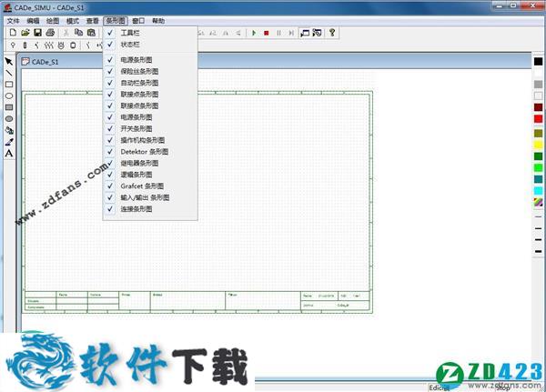Stop simulation with the red square button

267,33
